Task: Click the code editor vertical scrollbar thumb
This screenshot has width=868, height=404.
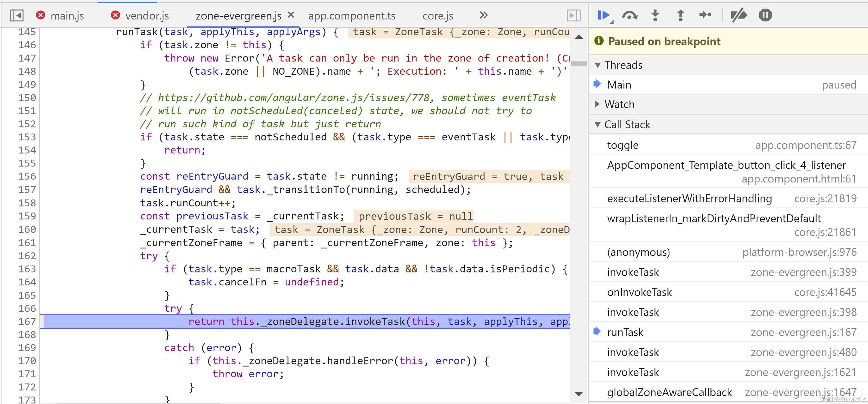Action: click(579, 63)
